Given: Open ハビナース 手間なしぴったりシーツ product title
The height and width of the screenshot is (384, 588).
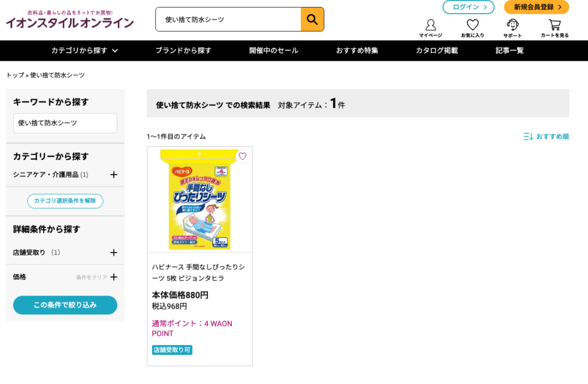Looking at the screenshot, I should [x=199, y=273].
